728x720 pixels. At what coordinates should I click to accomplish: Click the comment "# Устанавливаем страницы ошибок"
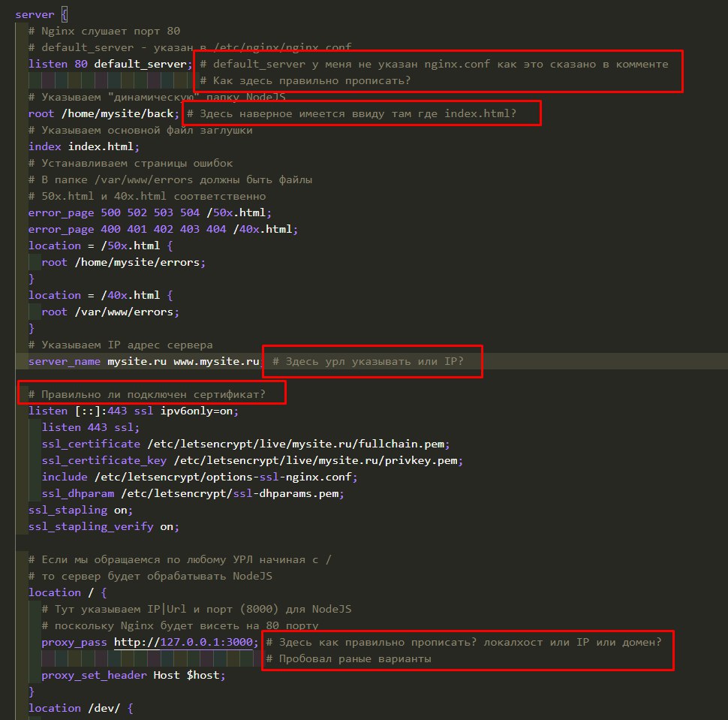(x=131, y=164)
